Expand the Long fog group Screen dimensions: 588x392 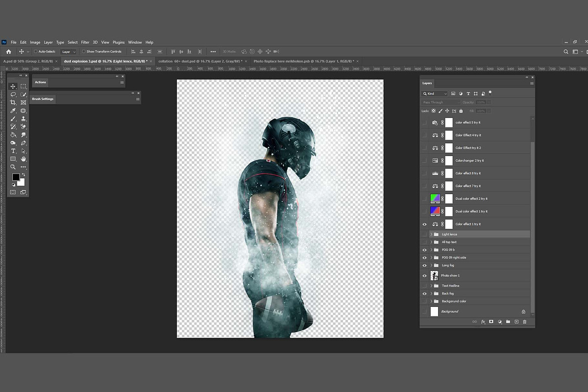[x=431, y=265]
